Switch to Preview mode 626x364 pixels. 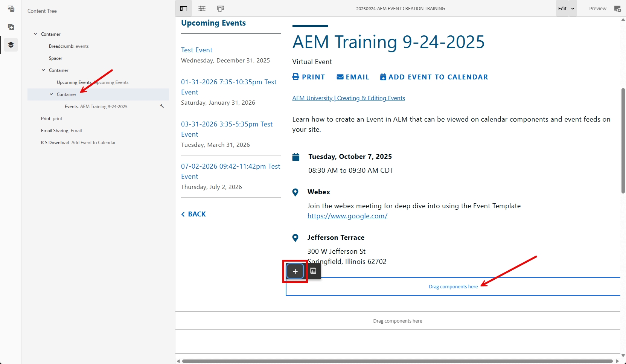(x=597, y=9)
